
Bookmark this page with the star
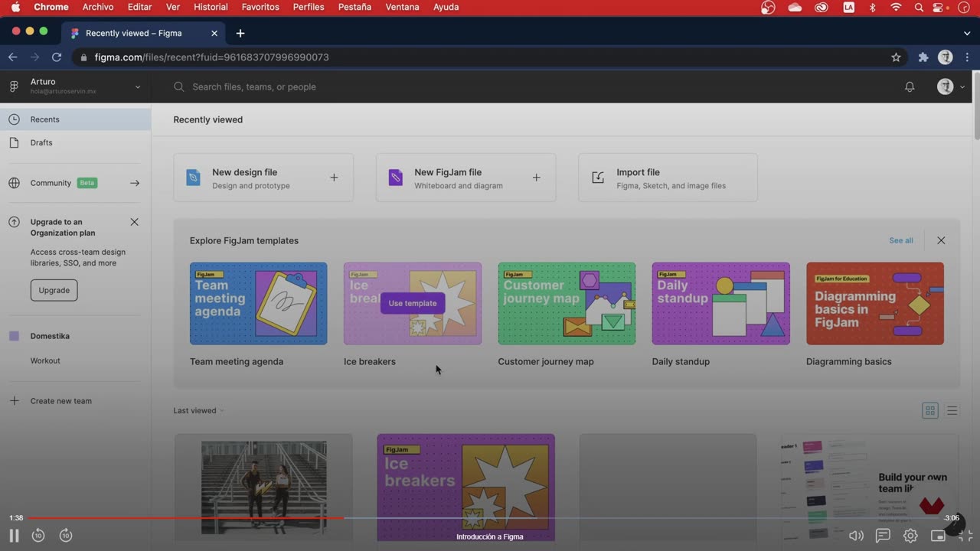coord(896,57)
